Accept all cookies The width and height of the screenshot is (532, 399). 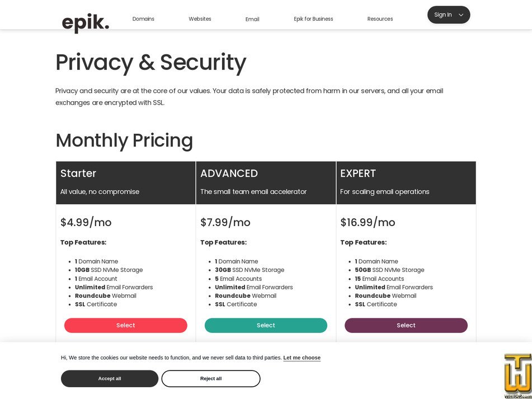pyautogui.click(x=109, y=378)
